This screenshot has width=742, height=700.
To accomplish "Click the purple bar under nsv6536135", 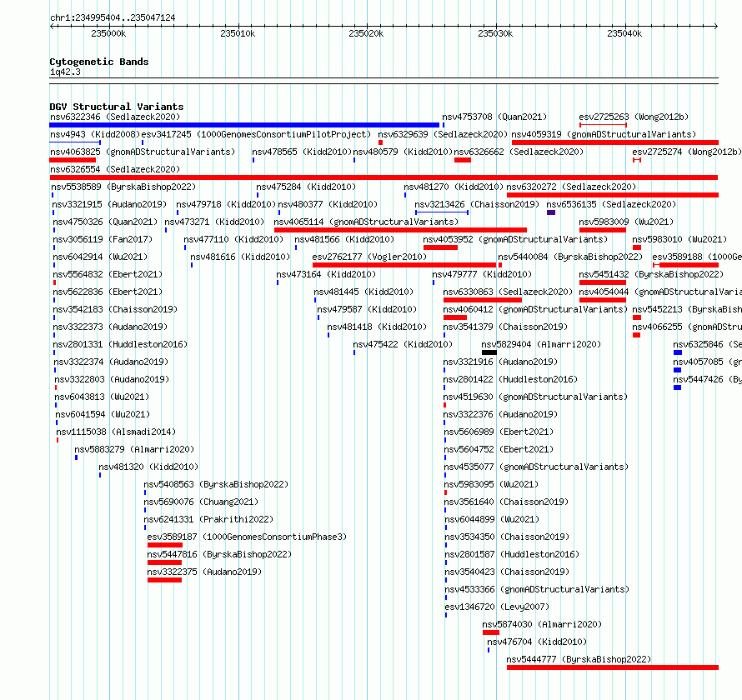I will tap(551, 212).
